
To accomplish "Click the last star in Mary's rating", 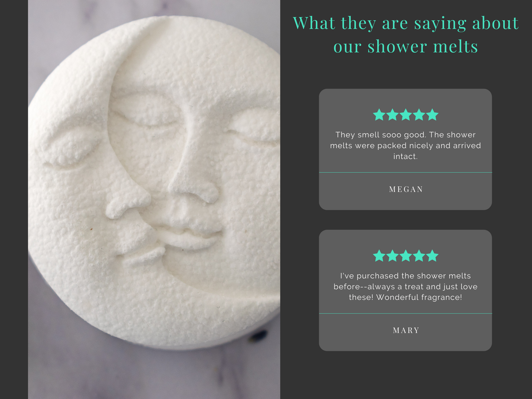I will (x=432, y=256).
